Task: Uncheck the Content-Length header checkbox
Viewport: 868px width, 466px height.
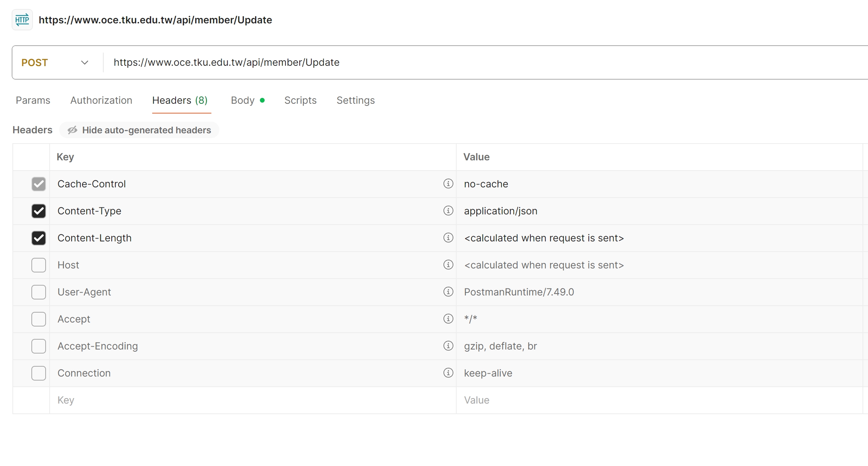Action: tap(39, 238)
